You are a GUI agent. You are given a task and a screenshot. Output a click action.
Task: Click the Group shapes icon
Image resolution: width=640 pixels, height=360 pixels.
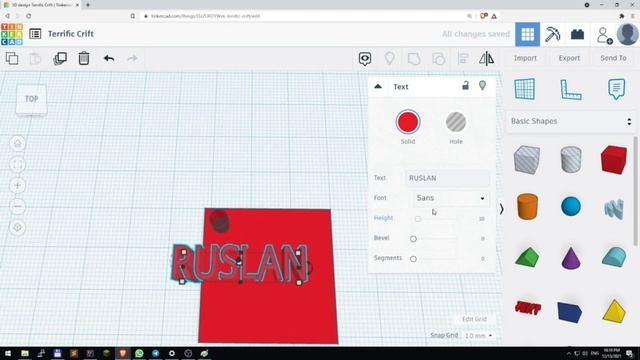pyautogui.click(x=414, y=59)
